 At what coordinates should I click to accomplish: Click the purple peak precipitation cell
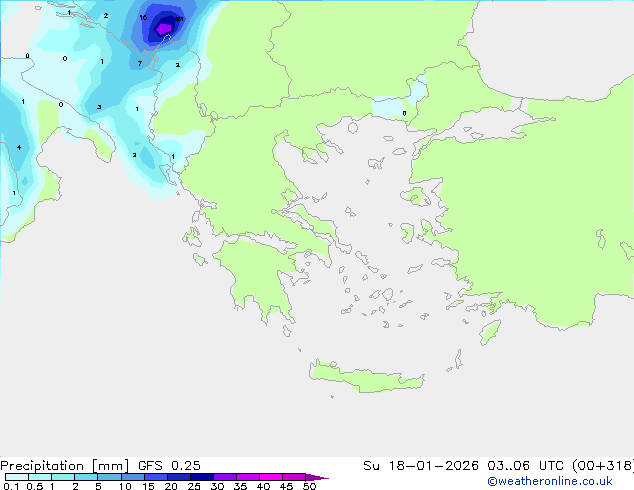163,29
